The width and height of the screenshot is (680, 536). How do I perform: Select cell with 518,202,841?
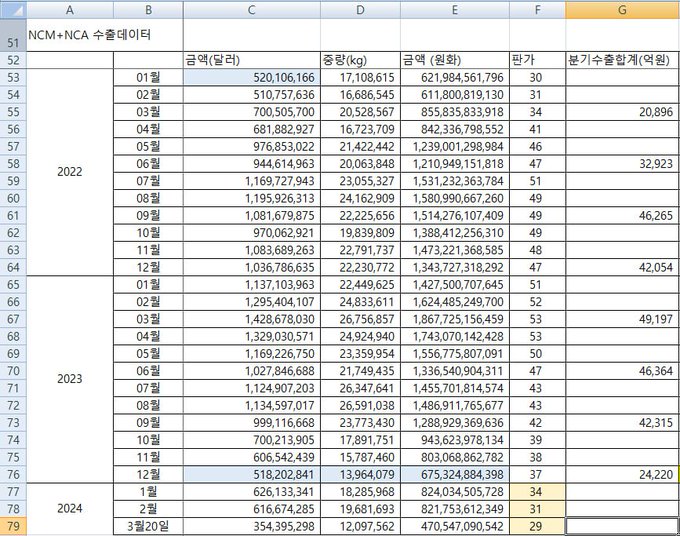pyautogui.click(x=252, y=474)
